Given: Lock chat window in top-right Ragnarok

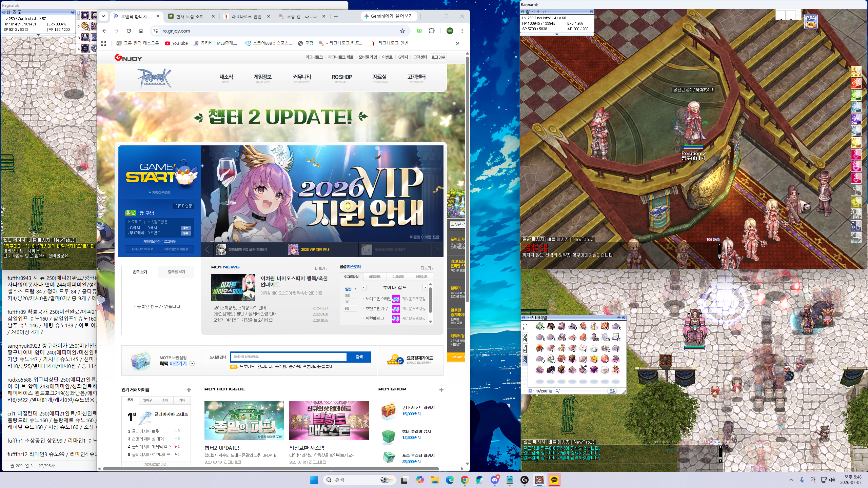Looking at the screenshot, I should point(718,239).
